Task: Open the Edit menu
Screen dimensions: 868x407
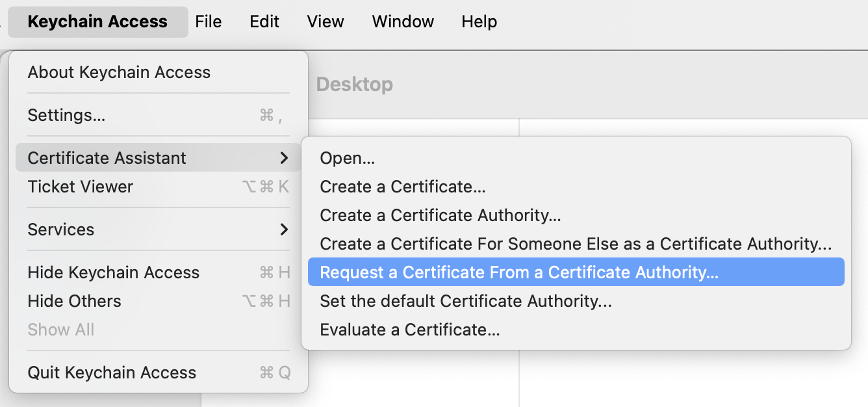Action: coord(264,21)
